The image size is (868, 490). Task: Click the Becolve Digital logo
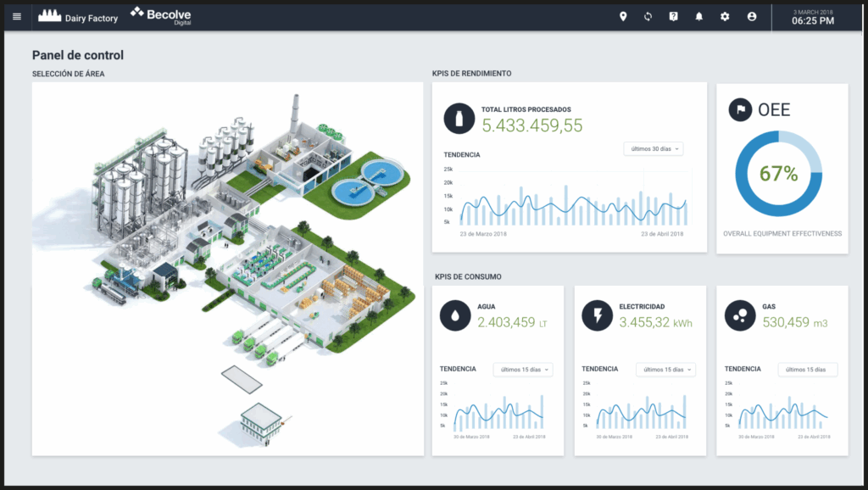pyautogui.click(x=161, y=15)
